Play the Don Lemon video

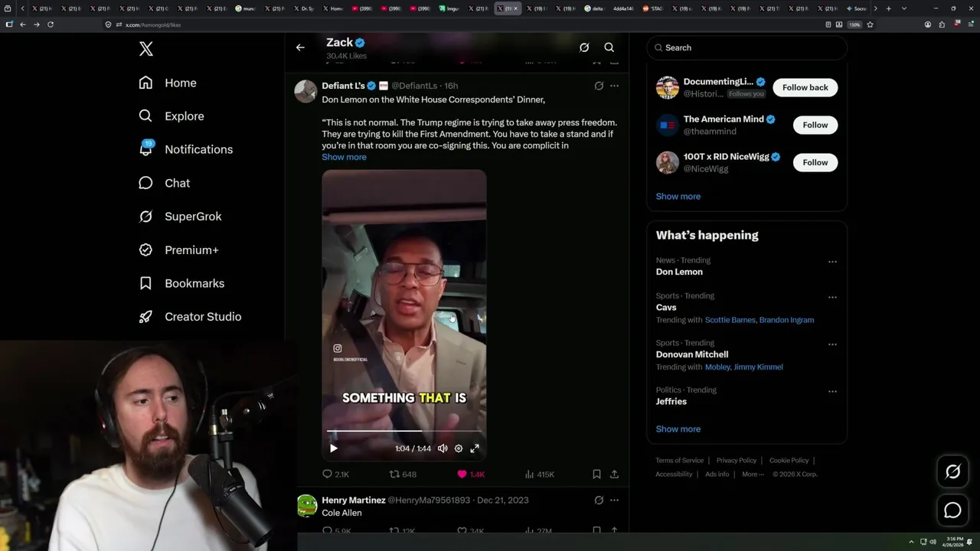click(x=333, y=448)
